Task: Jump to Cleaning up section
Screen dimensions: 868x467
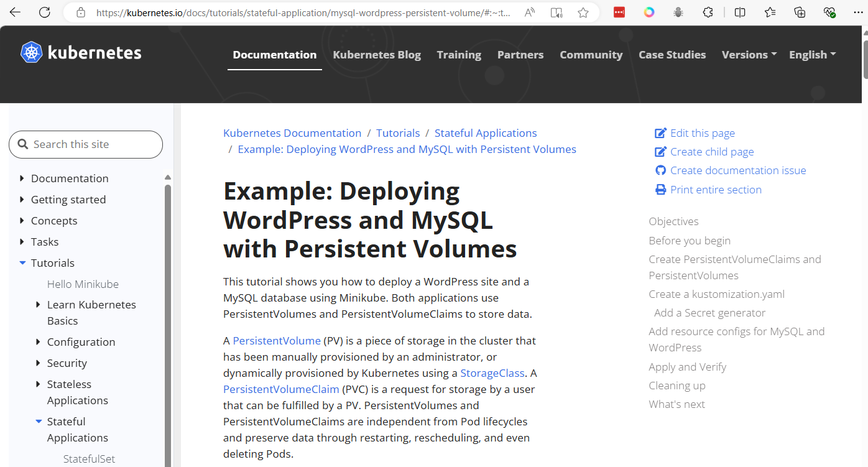Action: 677,386
